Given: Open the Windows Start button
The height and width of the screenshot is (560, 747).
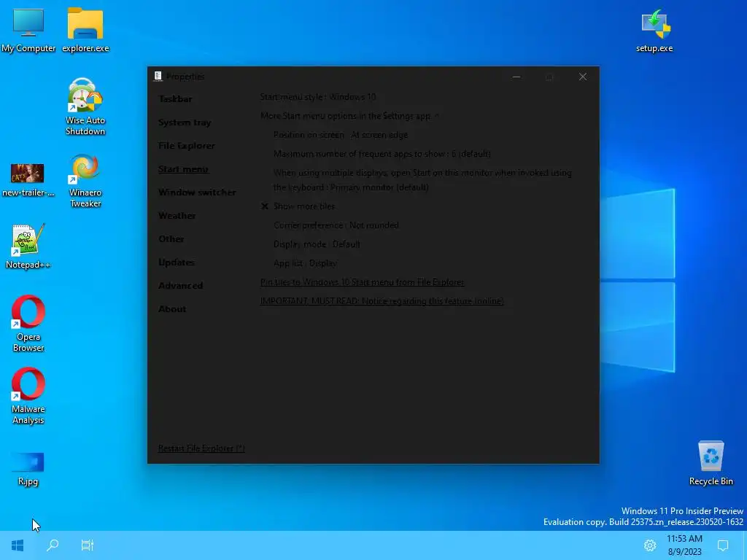Looking at the screenshot, I should pos(18,545).
